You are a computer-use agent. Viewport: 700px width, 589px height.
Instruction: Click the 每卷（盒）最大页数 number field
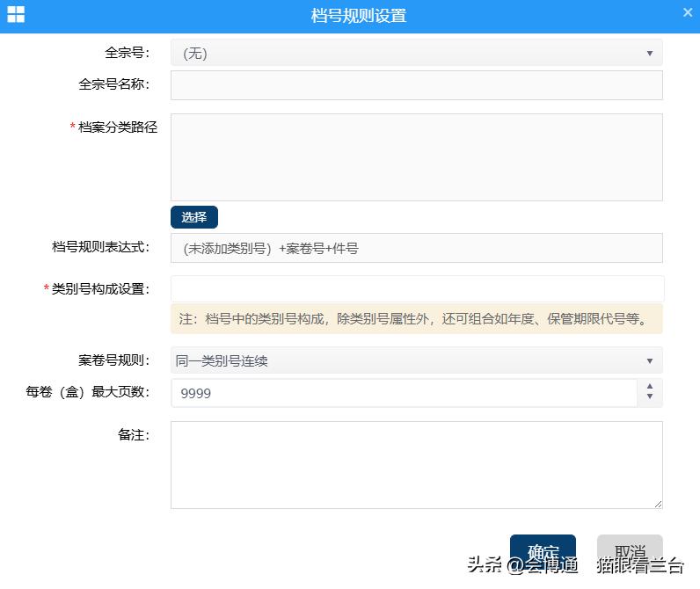(404, 393)
